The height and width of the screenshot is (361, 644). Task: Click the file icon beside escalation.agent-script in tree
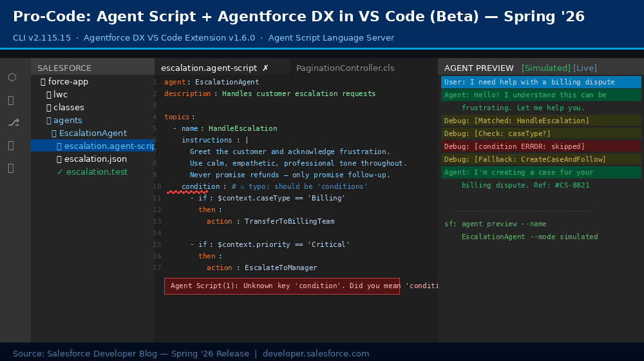(59, 146)
